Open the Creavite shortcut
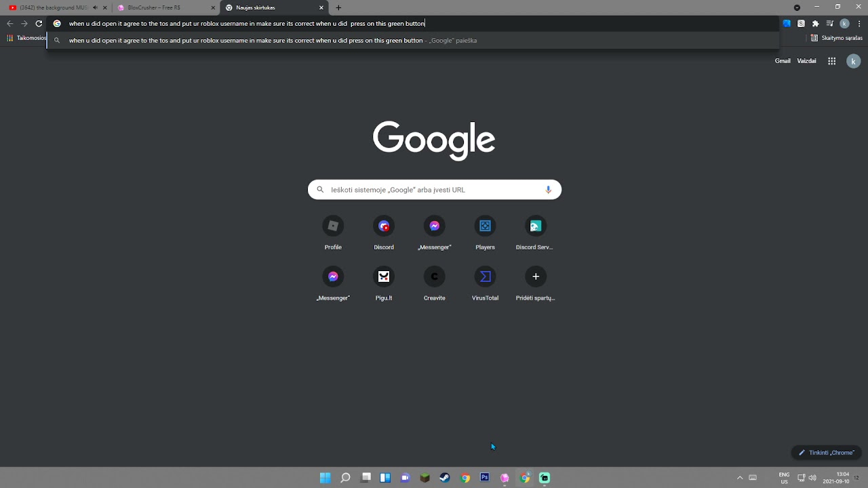The height and width of the screenshot is (488, 868). [434, 285]
